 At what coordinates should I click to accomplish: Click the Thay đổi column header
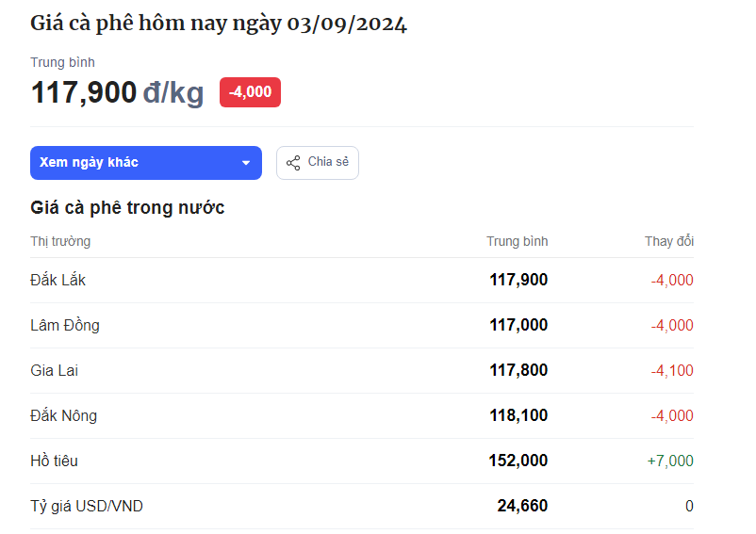669,241
